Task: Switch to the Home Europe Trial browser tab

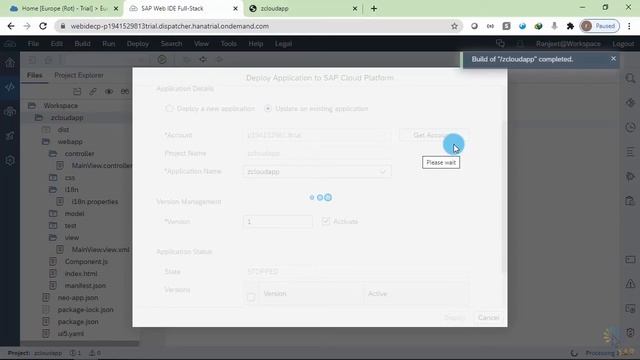Action: [63, 8]
